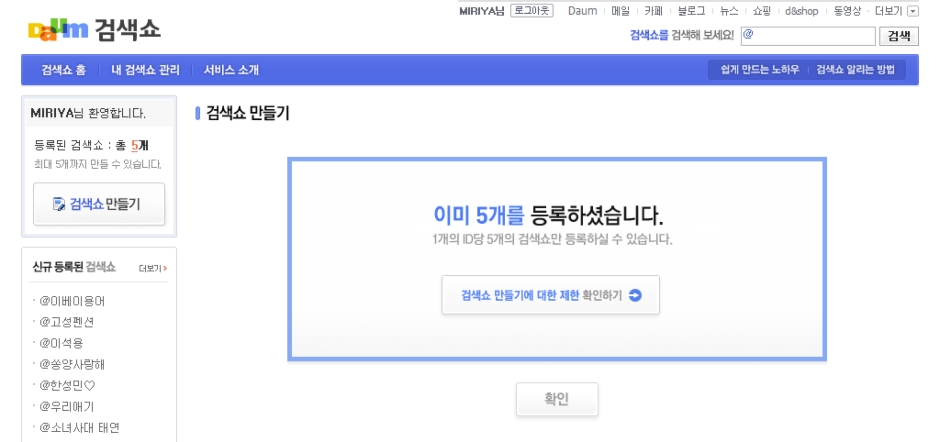Click the 검색쇼 만들기 page heading

tap(248, 113)
